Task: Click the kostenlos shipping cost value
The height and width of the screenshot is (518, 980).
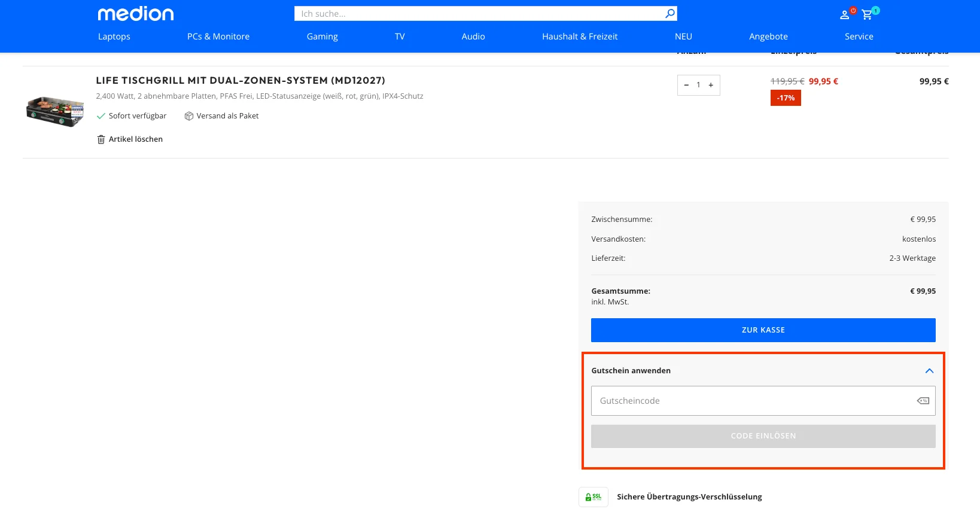Action: pyautogui.click(x=919, y=239)
